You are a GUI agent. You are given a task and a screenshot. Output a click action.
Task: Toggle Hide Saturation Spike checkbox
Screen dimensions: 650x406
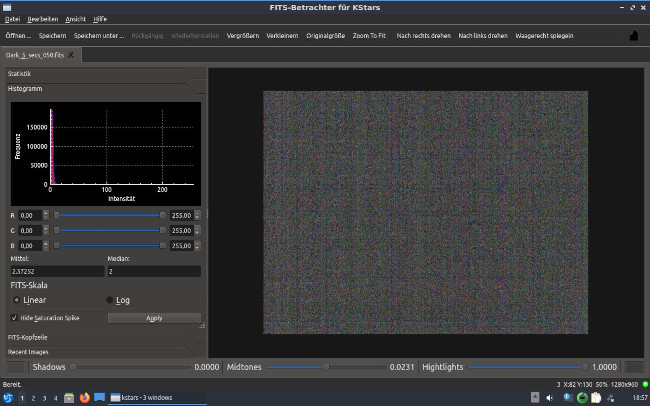coord(14,317)
